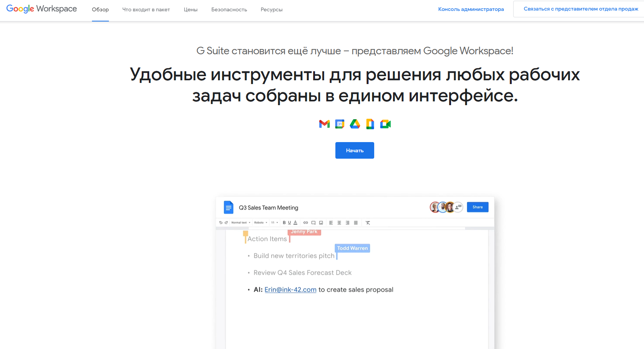Image resolution: width=644 pixels, height=349 pixels.
Task: Click the add comment icon
Action: [x=313, y=223]
